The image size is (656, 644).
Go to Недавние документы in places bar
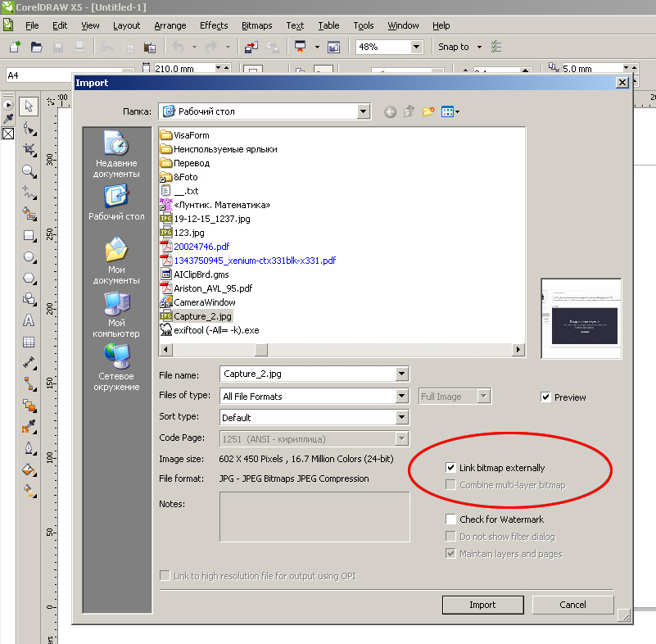(x=116, y=154)
